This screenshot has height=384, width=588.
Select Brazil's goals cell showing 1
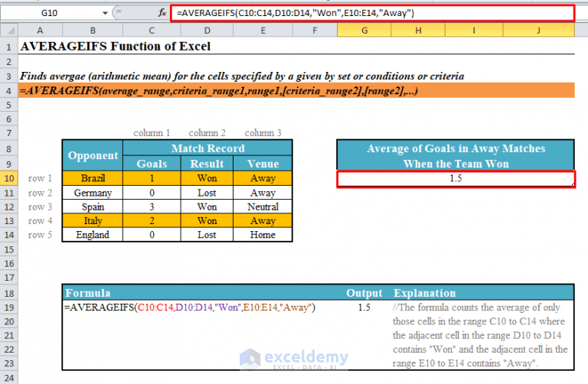pos(152,178)
